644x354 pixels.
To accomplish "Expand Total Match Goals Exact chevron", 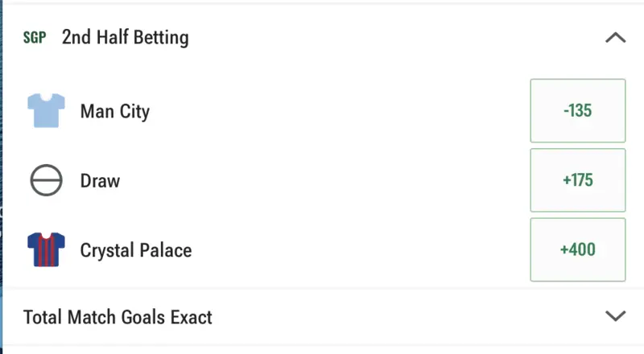I will pyautogui.click(x=615, y=316).
